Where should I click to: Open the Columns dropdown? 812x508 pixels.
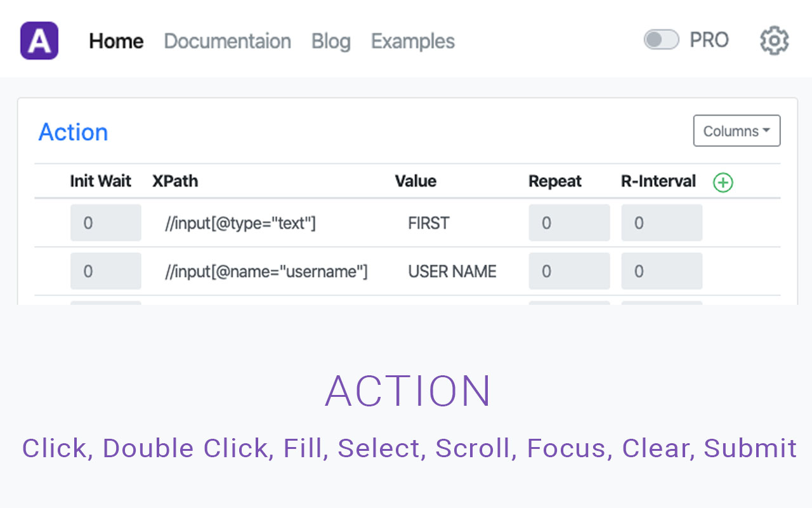pos(737,131)
